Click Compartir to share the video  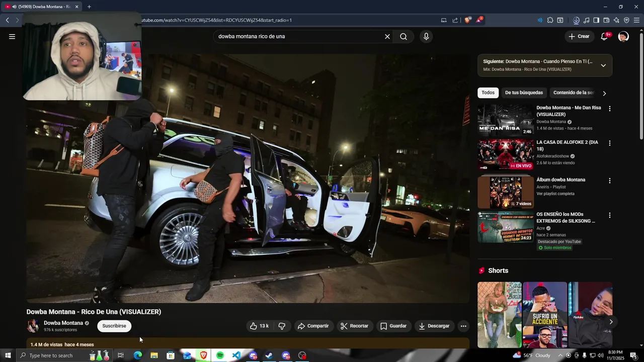[313, 326]
